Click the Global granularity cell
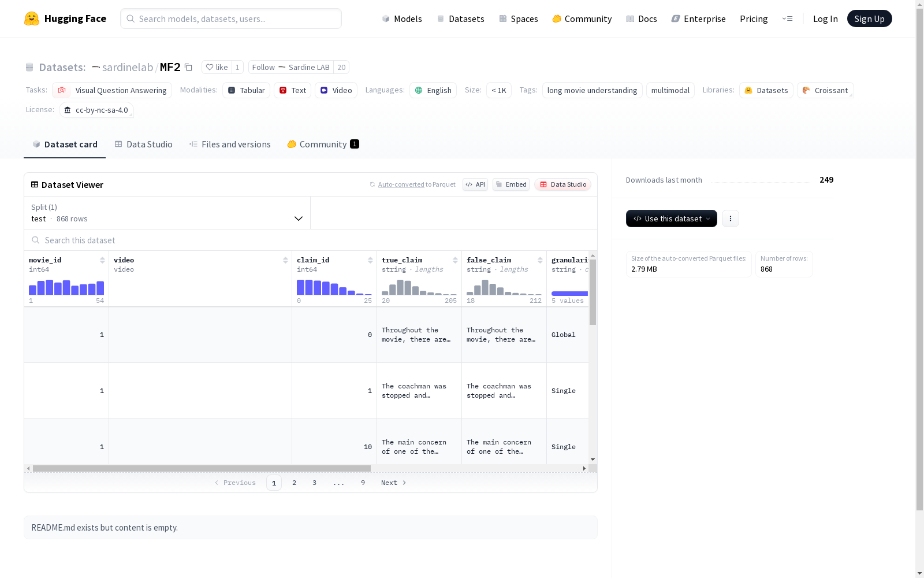Image resolution: width=924 pixels, height=578 pixels. tap(568, 335)
